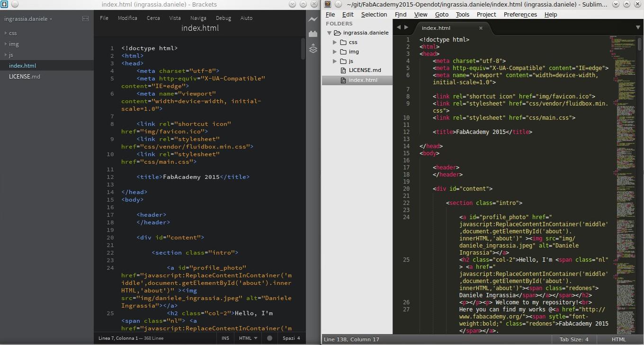Click the js folder icon in Sublime's sidebar
This screenshot has width=644, height=345.
coord(343,62)
